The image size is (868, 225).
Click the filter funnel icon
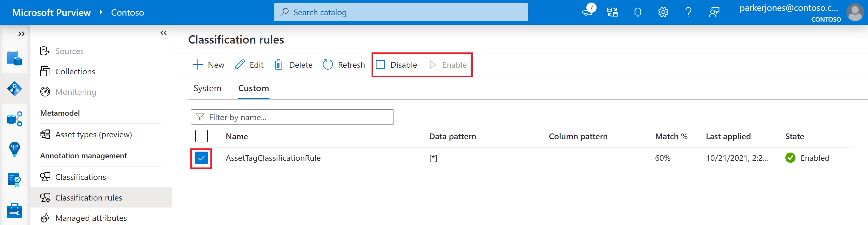(x=200, y=117)
